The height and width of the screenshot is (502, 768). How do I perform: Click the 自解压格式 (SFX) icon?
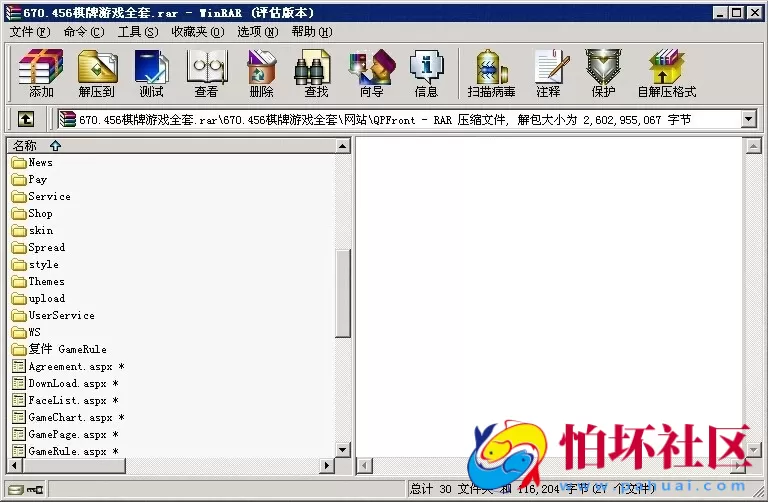tap(666, 72)
